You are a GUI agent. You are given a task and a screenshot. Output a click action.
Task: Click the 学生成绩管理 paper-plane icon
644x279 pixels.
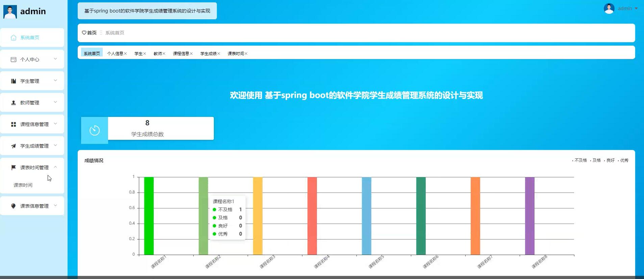click(14, 146)
